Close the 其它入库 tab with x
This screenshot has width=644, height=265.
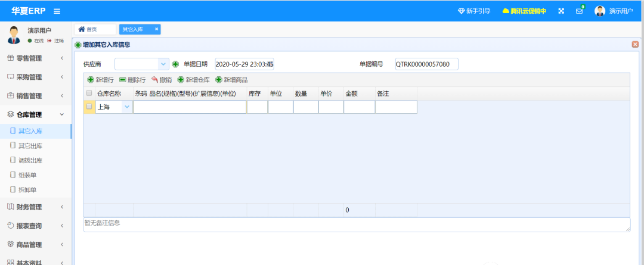point(156,29)
